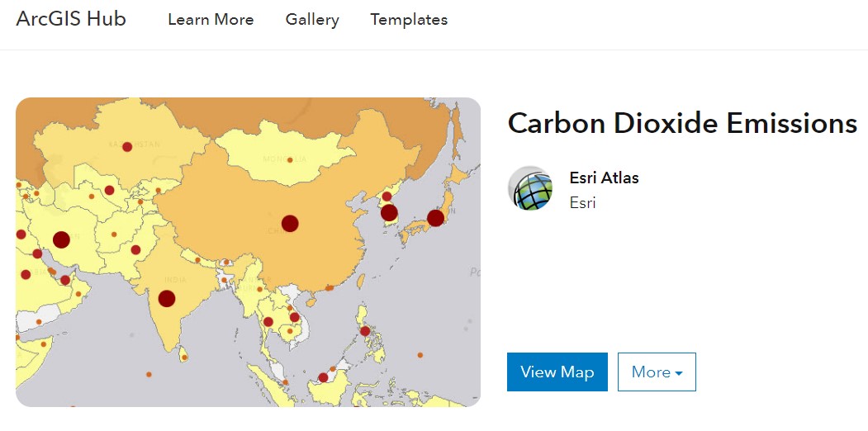Open the Learn More menu item
Screen dimensions: 868x431
pyautogui.click(x=211, y=20)
